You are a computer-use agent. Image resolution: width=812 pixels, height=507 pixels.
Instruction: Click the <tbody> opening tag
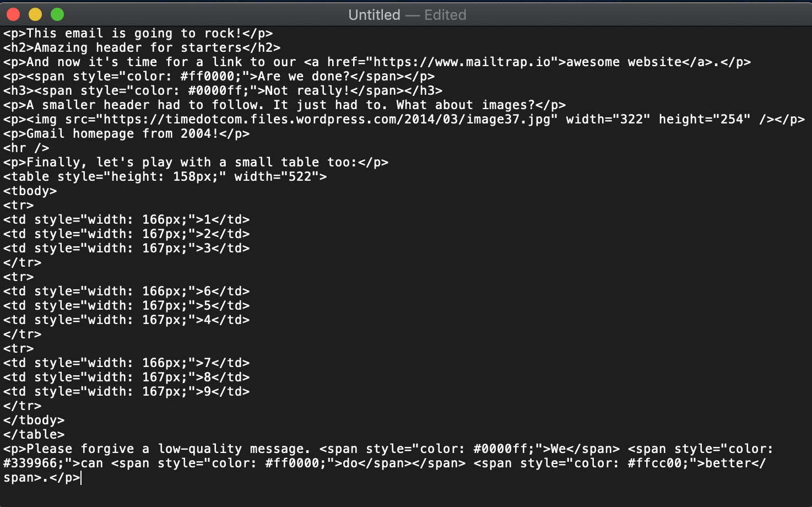tap(30, 191)
